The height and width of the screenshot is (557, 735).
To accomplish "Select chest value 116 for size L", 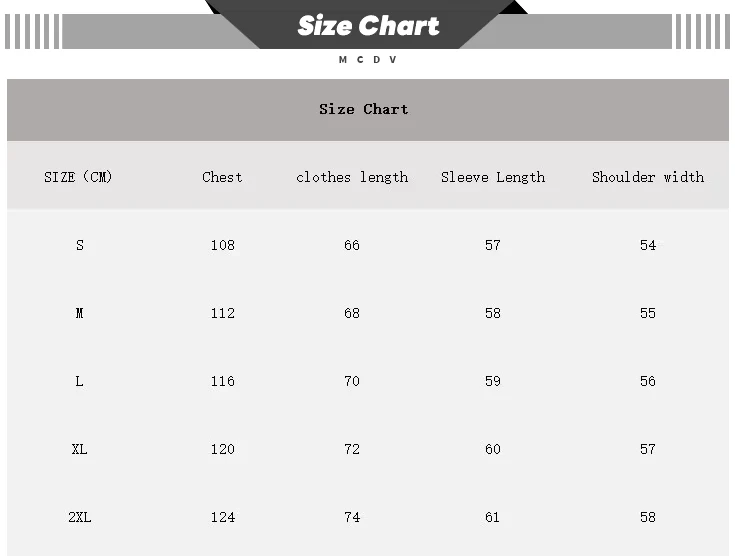I will click(x=223, y=381).
